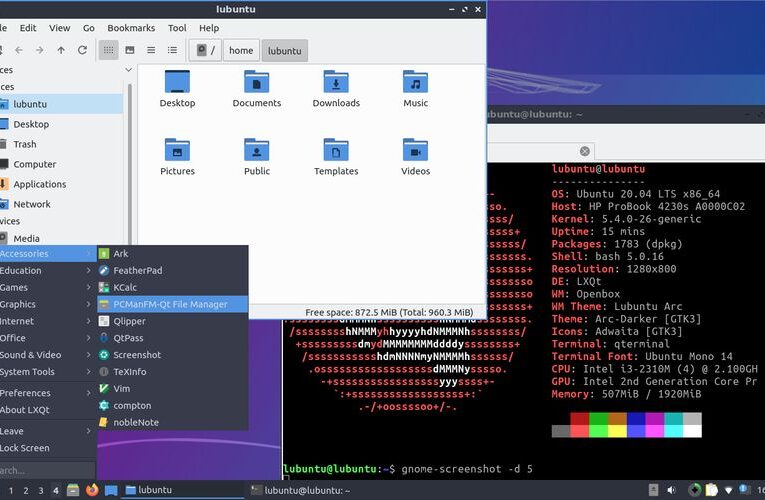Expand the Sound & Video menu category

click(x=47, y=355)
